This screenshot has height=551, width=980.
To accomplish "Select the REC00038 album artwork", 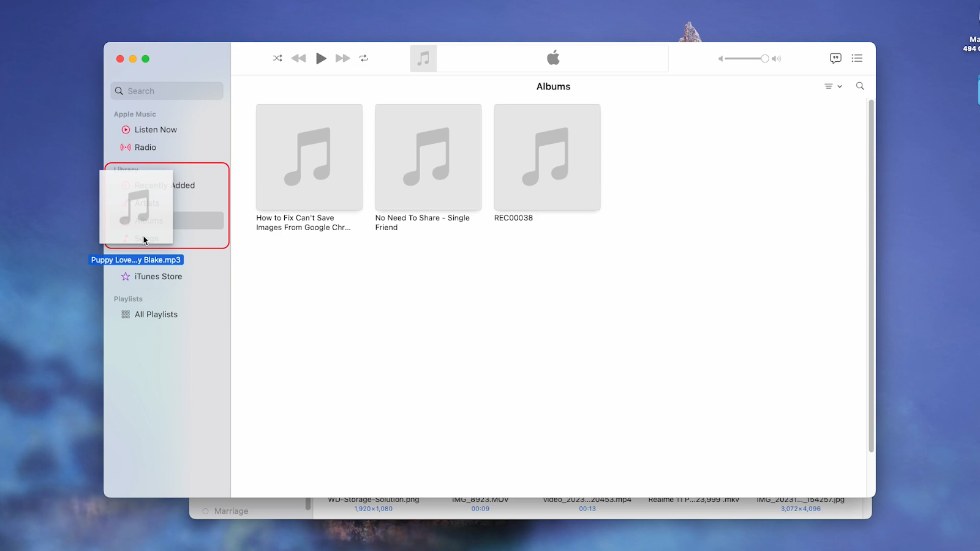I will 547,157.
